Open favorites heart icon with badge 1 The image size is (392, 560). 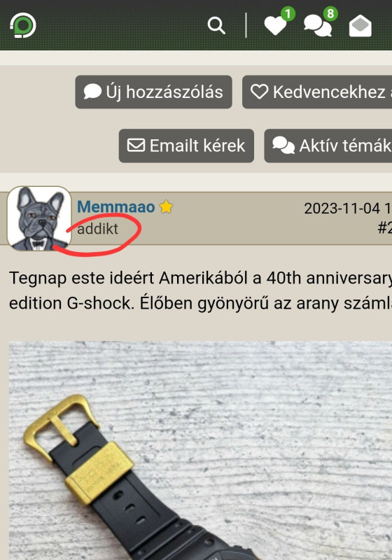click(x=279, y=22)
